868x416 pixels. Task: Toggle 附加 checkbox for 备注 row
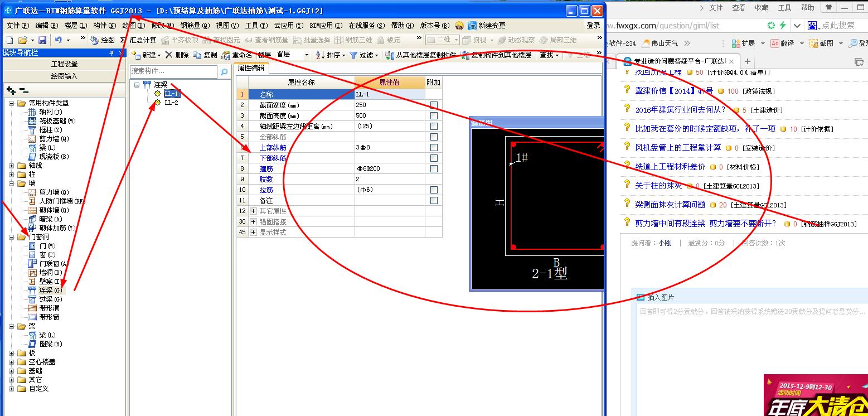tap(434, 200)
